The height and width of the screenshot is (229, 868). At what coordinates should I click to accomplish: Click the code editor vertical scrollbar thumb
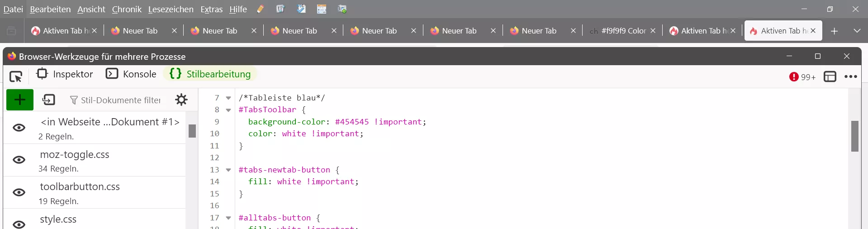click(x=854, y=136)
